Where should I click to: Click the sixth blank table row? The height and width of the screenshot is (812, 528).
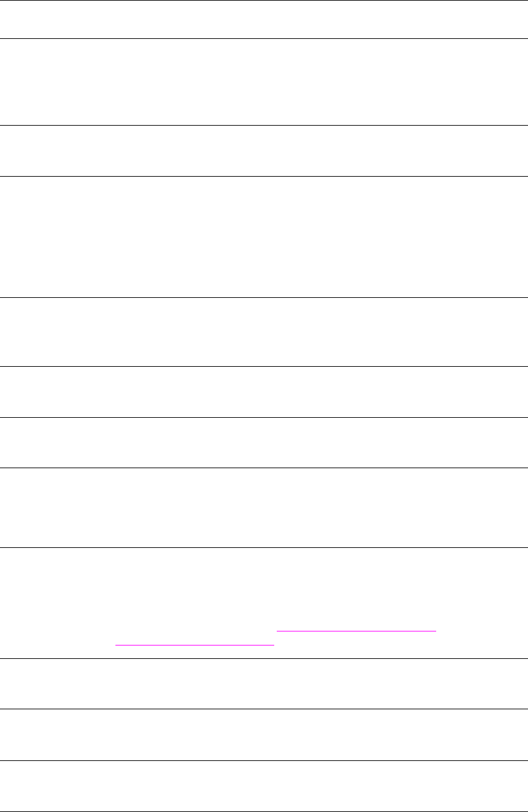[264, 392]
